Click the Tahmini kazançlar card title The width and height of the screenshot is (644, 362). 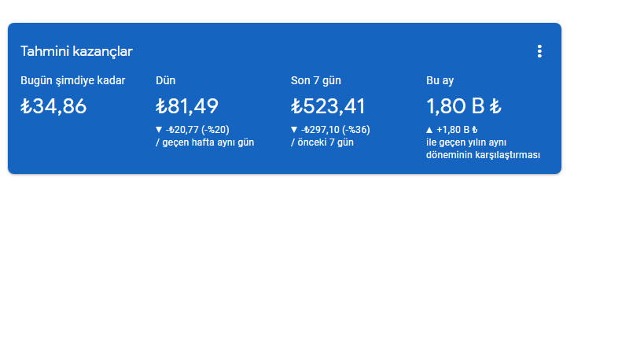click(x=76, y=51)
